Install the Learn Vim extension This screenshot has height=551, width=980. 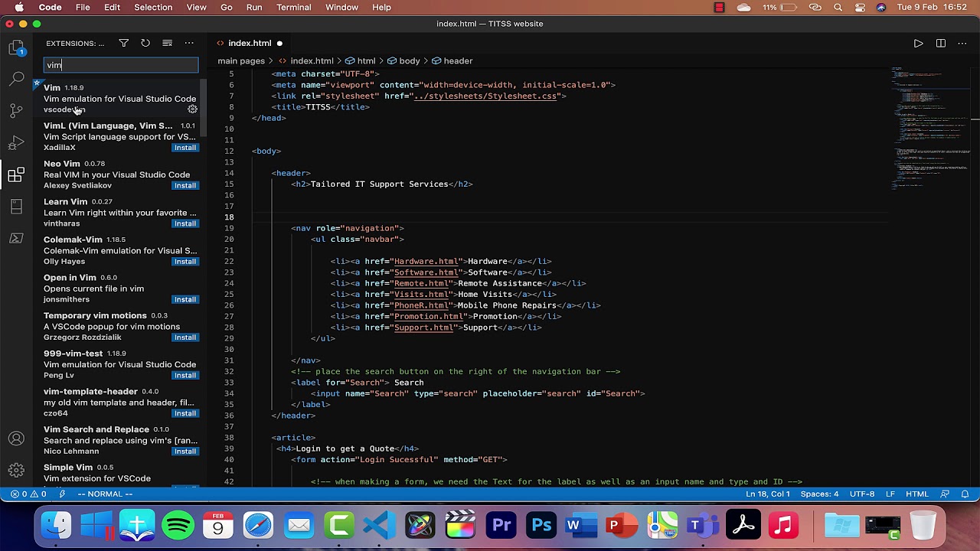185,223
